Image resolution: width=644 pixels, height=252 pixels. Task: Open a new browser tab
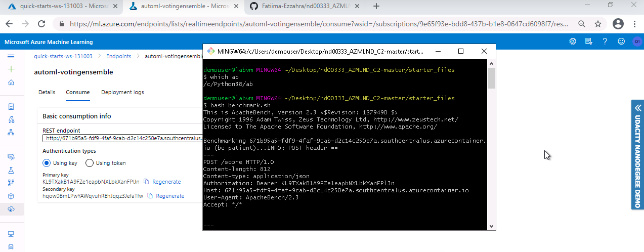pos(376,7)
